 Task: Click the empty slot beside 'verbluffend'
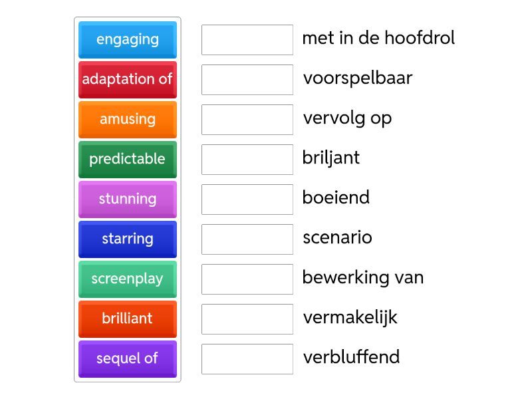click(x=247, y=359)
